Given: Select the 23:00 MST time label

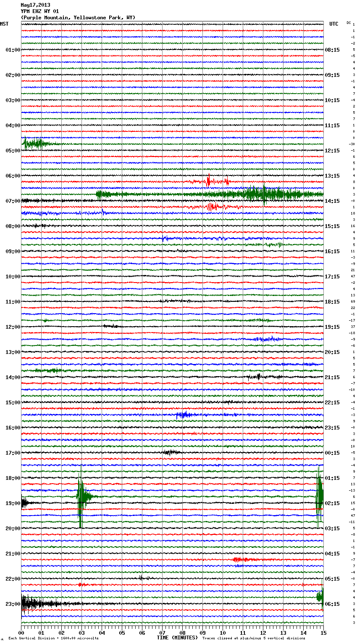Looking at the screenshot, I should point(13,604).
